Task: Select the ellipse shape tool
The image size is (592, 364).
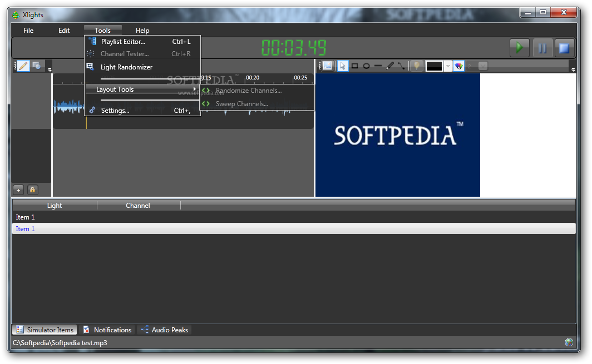Action: click(x=366, y=66)
